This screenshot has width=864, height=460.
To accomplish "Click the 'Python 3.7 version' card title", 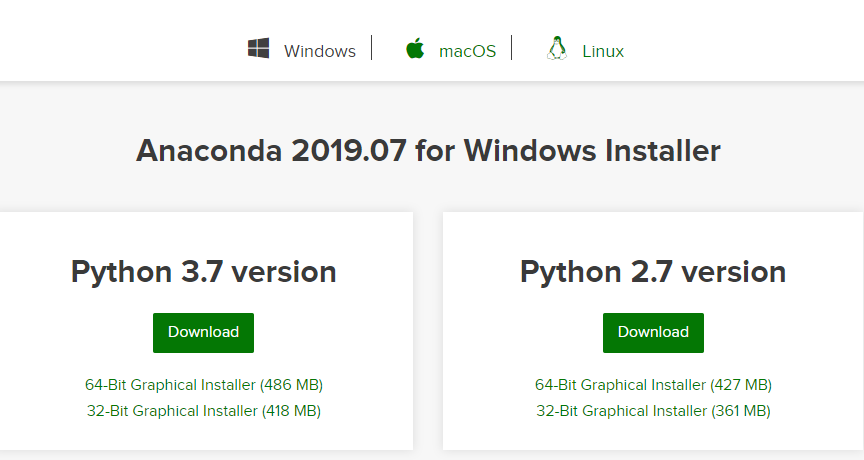I will [203, 272].
